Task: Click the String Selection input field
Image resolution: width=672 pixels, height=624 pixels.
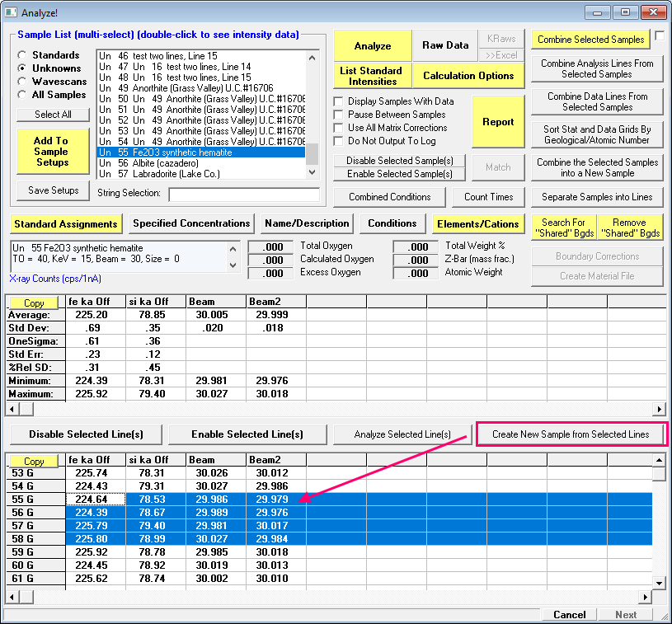Action: click(x=243, y=195)
